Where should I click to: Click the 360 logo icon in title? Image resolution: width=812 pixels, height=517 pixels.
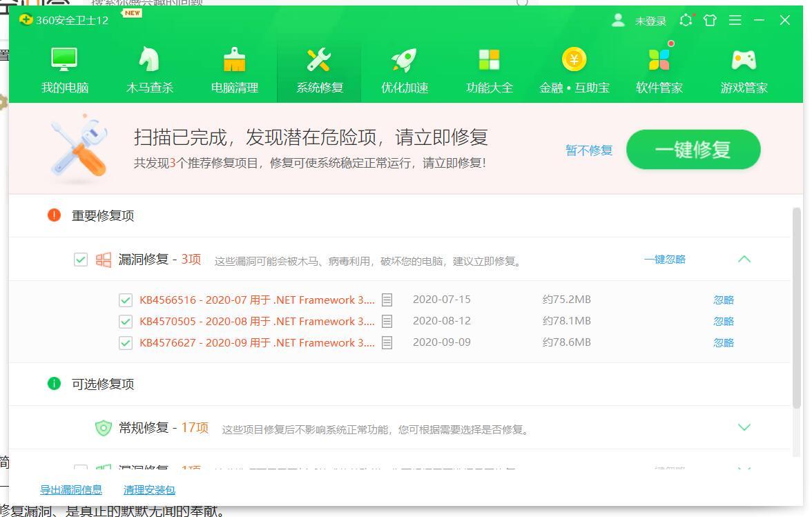click(x=26, y=19)
